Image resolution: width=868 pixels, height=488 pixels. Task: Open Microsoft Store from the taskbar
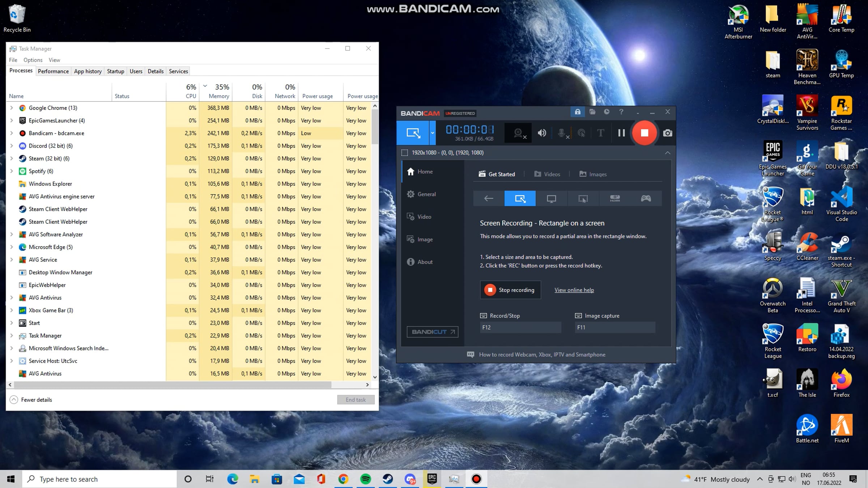click(x=277, y=479)
